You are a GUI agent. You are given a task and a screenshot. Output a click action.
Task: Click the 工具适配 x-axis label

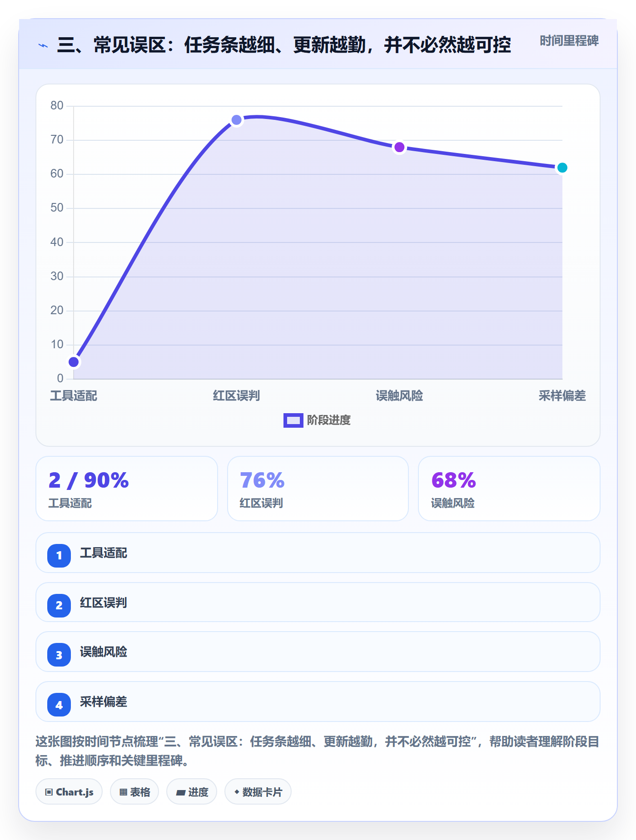(x=74, y=396)
